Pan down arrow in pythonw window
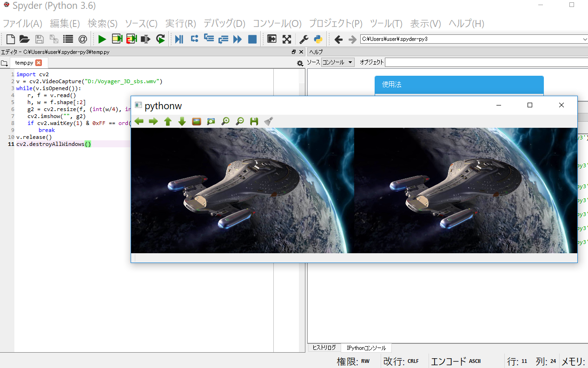The image size is (588, 368). pos(182,121)
